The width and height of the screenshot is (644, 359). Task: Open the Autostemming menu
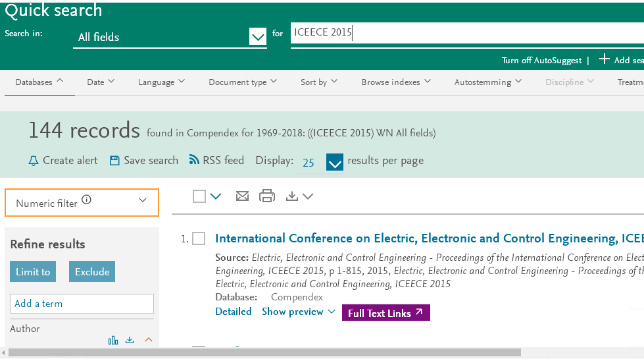point(488,82)
